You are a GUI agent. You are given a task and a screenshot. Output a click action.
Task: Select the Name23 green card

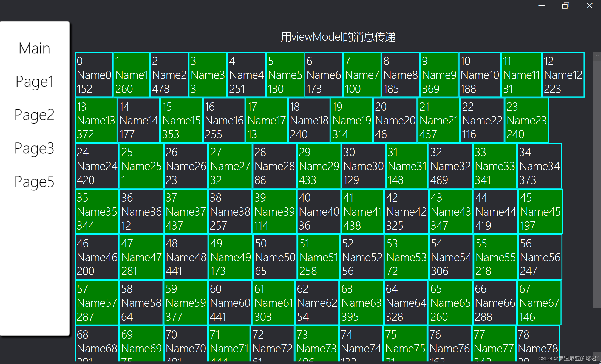pos(527,120)
